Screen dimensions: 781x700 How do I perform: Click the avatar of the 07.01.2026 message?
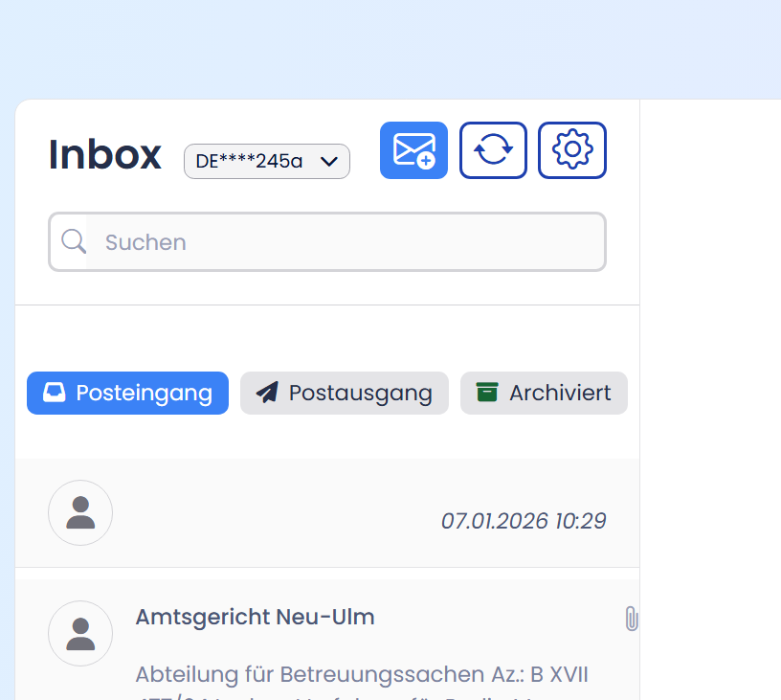point(80,512)
